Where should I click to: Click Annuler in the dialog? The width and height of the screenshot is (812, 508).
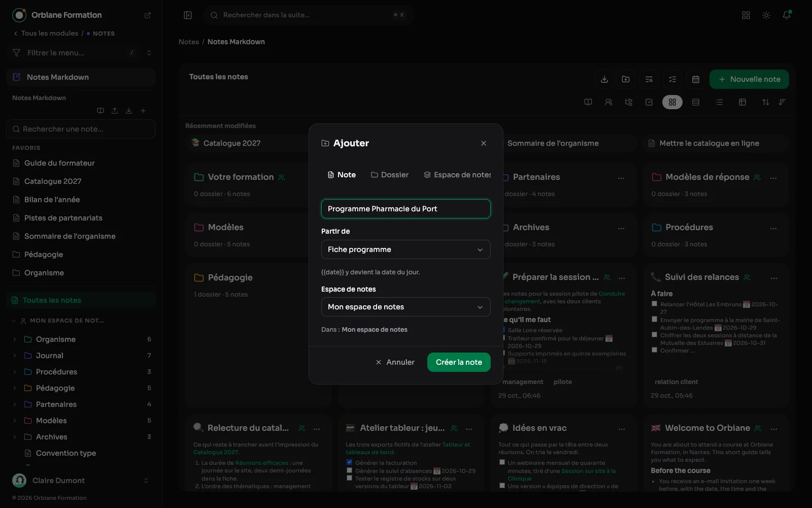tap(395, 362)
